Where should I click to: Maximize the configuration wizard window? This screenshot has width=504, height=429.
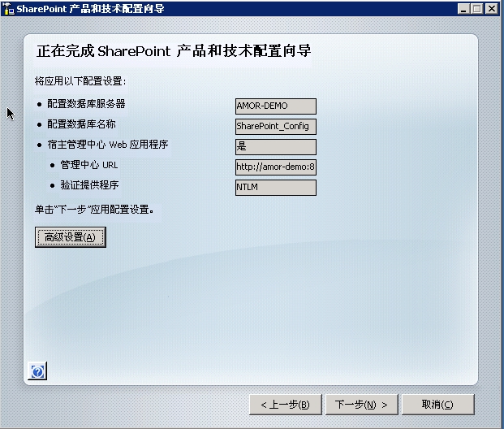tap(477, 9)
